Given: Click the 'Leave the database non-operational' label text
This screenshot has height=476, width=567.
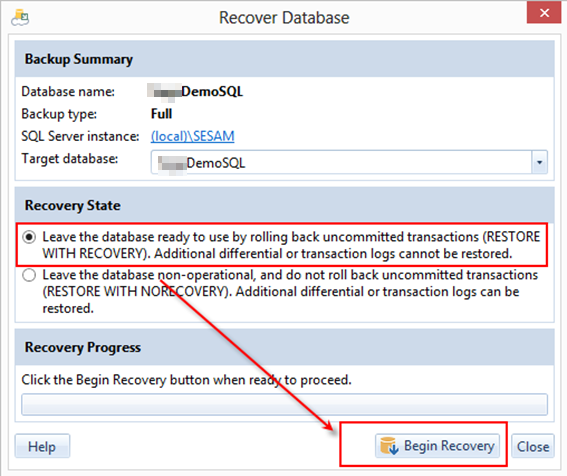Looking at the screenshot, I should (290, 292).
